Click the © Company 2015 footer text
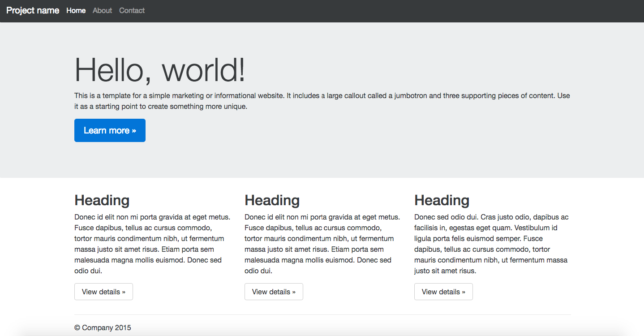This screenshot has height=336, width=644. (x=103, y=328)
